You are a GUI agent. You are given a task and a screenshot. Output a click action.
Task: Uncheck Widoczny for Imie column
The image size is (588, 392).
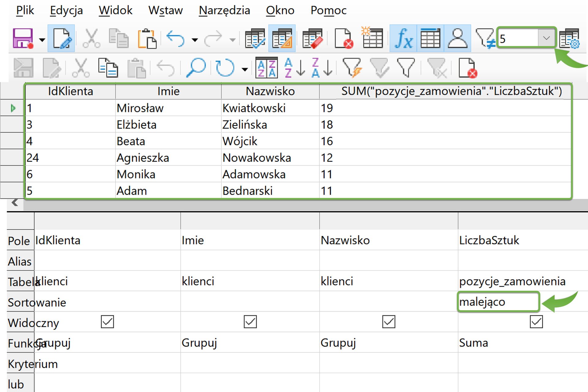coord(250,322)
